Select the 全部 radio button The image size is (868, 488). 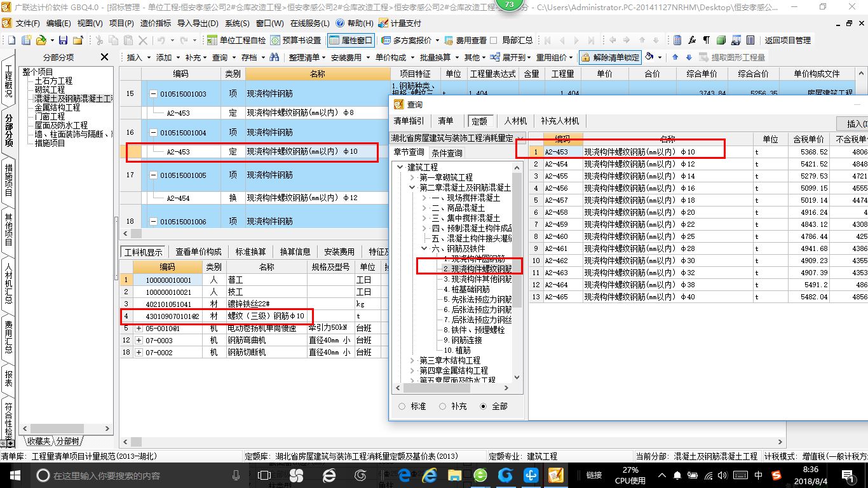pyautogui.click(x=484, y=406)
